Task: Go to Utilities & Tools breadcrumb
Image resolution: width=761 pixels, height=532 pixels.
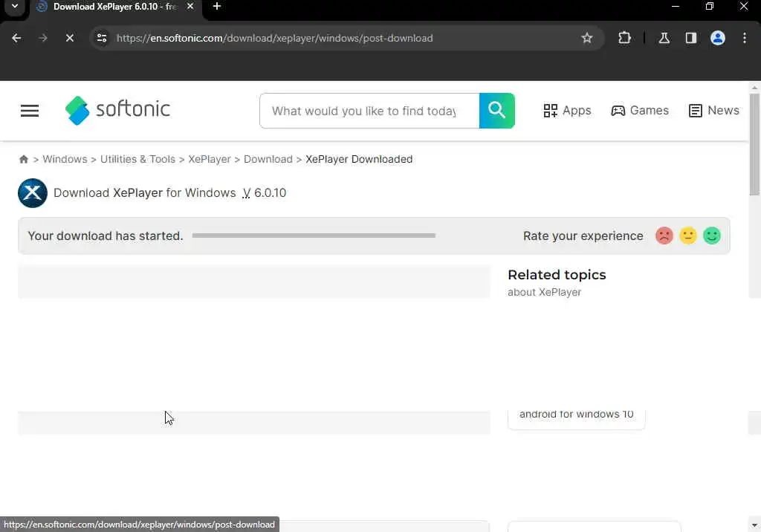Action: (x=137, y=159)
